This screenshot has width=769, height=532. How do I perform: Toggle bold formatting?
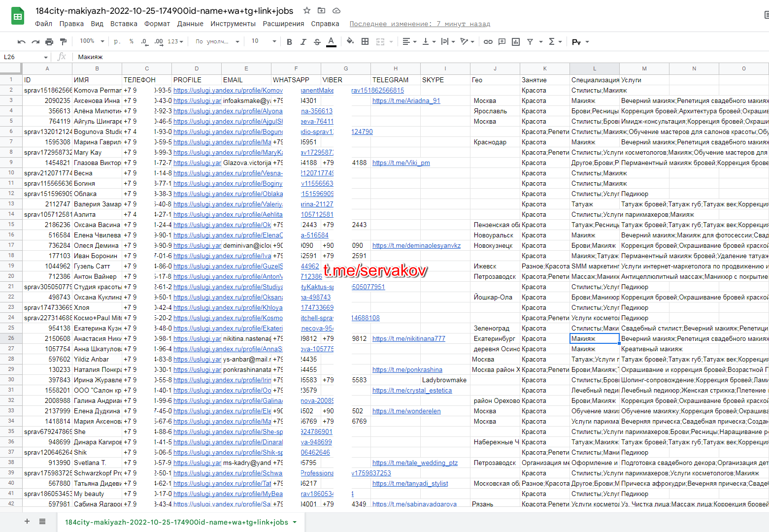(289, 42)
